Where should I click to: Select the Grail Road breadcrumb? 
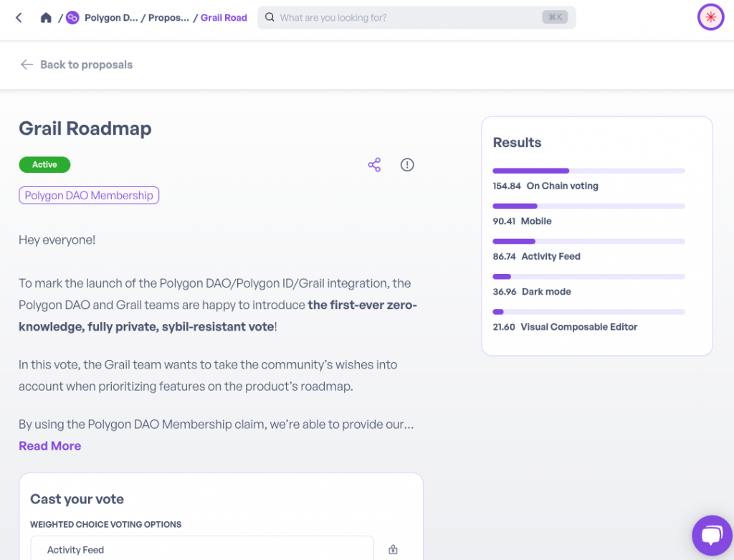tap(224, 18)
